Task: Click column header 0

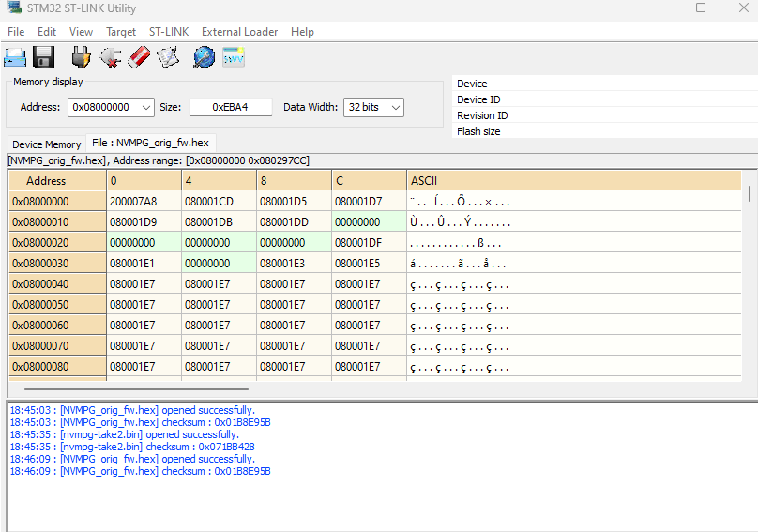Action: [144, 181]
